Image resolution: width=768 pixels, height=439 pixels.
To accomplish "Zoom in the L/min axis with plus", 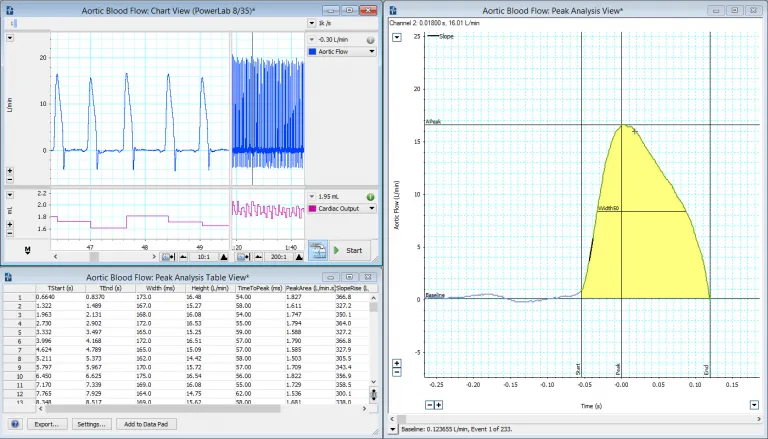I will (9, 170).
